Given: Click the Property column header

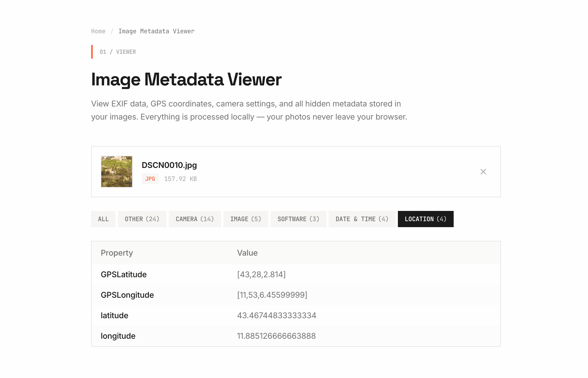Looking at the screenshot, I should 117,252.
